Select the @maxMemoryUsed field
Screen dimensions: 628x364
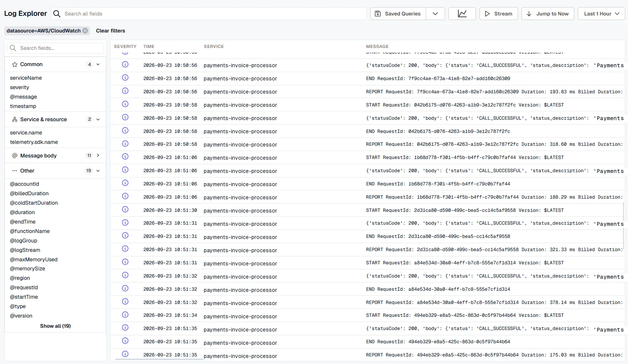click(34, 259)
